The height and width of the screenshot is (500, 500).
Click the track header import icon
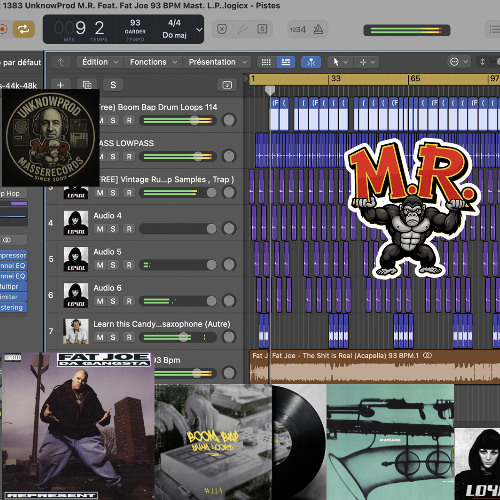227,85
